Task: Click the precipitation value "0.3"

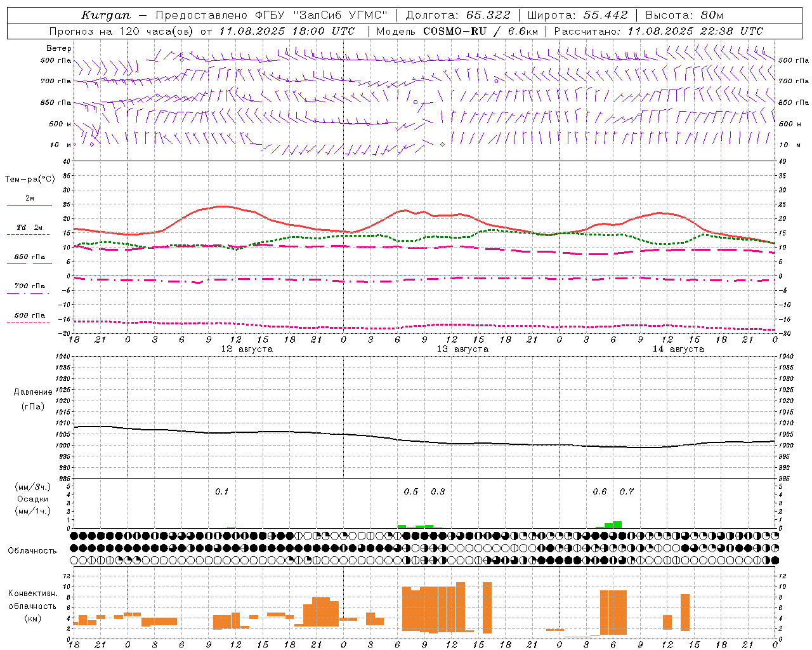Action: 438,491
